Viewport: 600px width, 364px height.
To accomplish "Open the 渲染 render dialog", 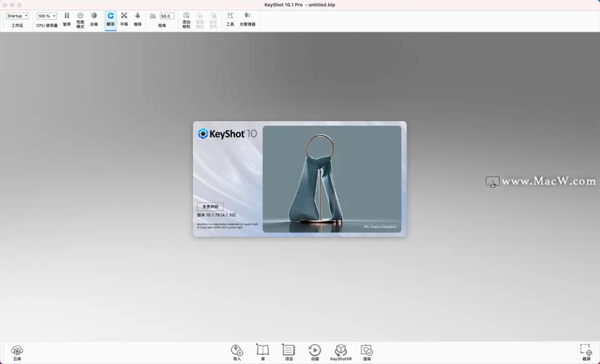I will pos(366,352).
